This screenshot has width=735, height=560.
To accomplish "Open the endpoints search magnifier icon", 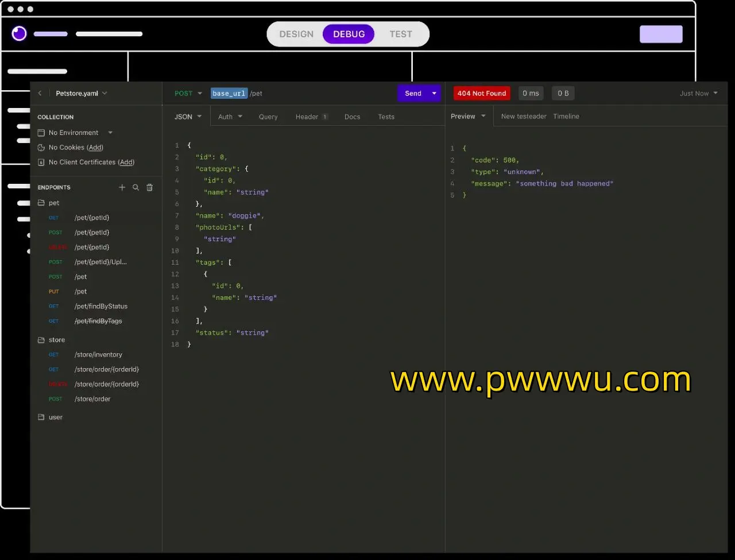I will (x=136, y=187).
